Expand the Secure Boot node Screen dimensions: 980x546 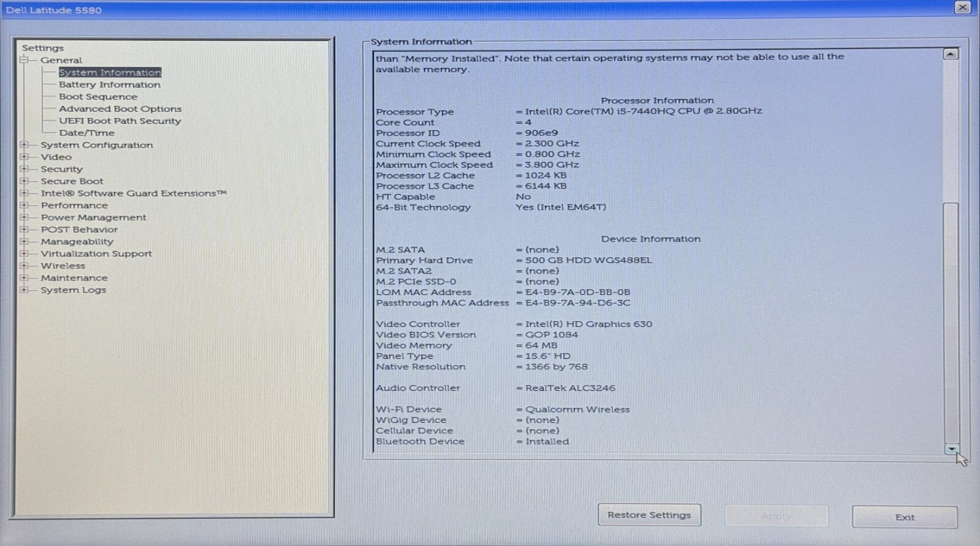pos(24,181)
